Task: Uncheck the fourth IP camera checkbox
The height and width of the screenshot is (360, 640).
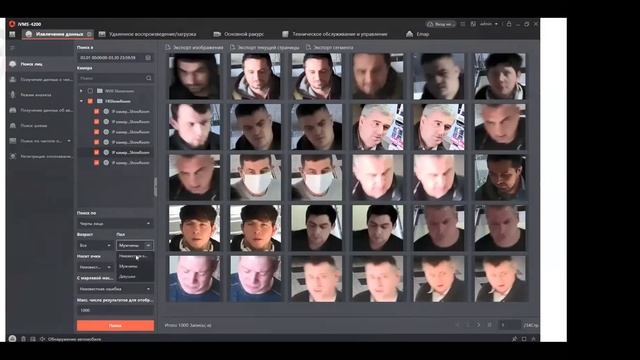Action: pos(96,142)
